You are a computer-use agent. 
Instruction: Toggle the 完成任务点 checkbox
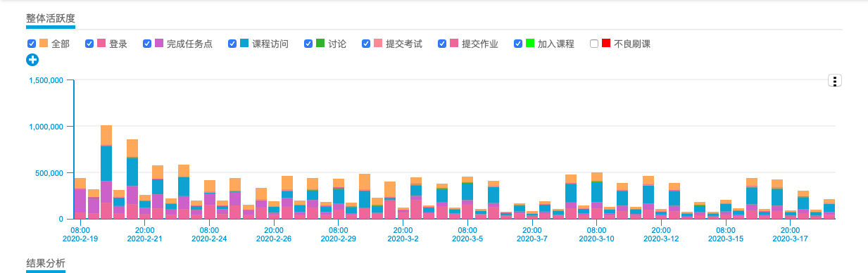[147, 44]
